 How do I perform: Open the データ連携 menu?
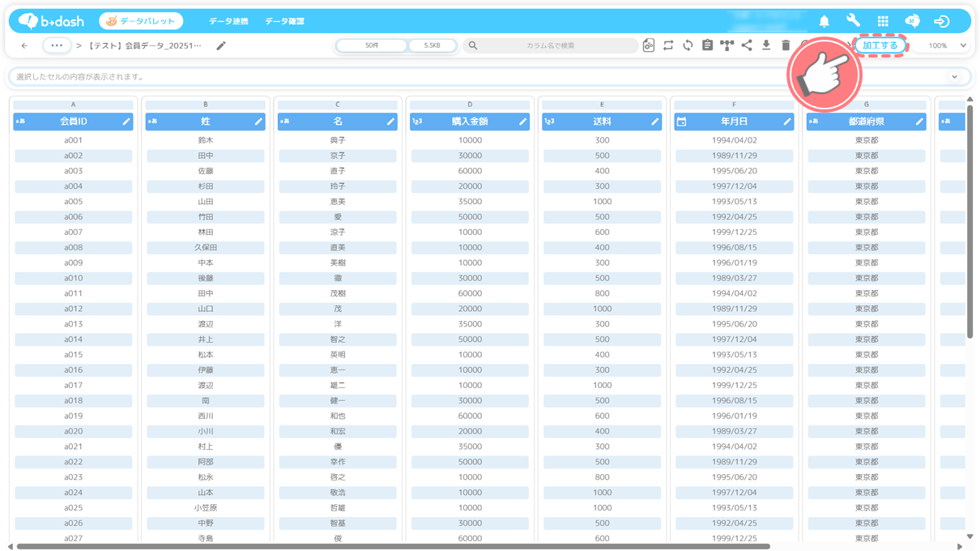[x=228, y=21]
